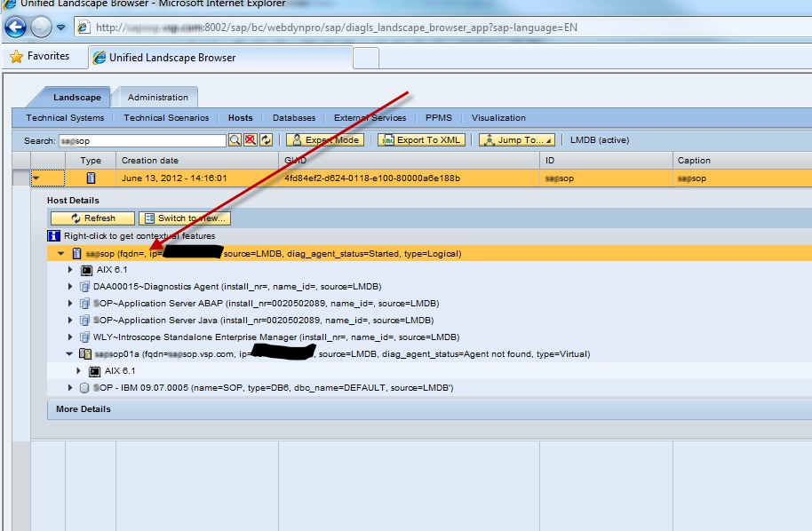Click Export To XML
Screen dimensions: 812x531
pos(421,140)
